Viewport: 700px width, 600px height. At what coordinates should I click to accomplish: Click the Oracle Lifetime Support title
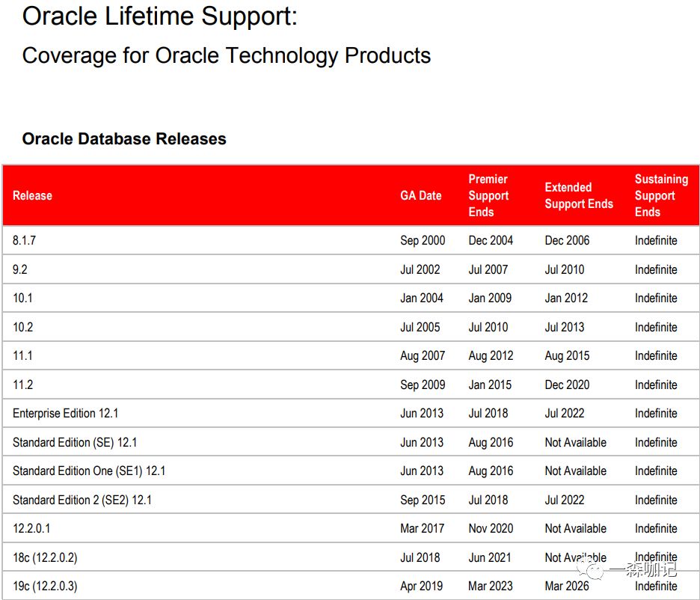[x=159, y=16]
